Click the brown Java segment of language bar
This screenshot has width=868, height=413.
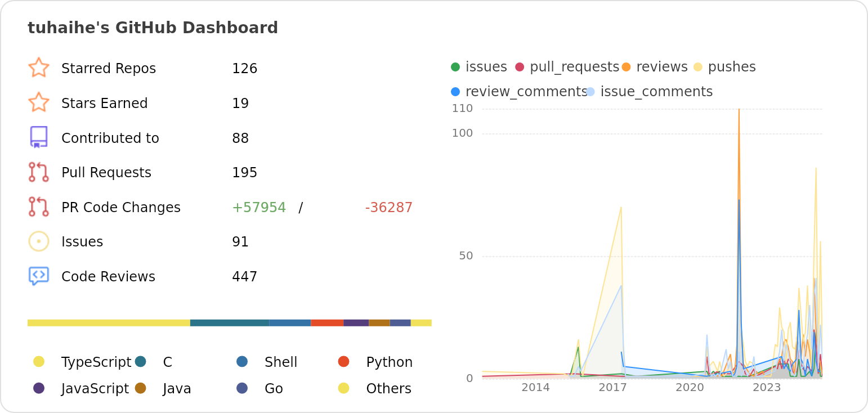379,323
